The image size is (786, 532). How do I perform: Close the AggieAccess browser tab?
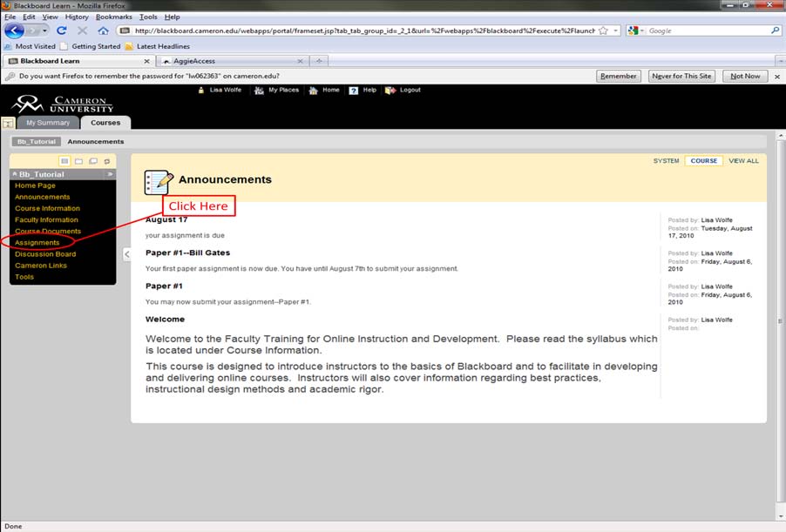pos(300,61)
